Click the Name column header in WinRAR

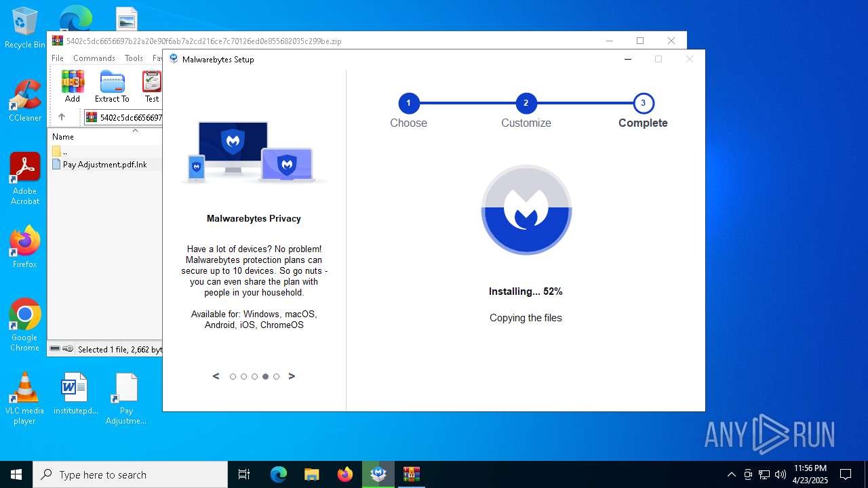pyautogui.click(x=63, y=137)
